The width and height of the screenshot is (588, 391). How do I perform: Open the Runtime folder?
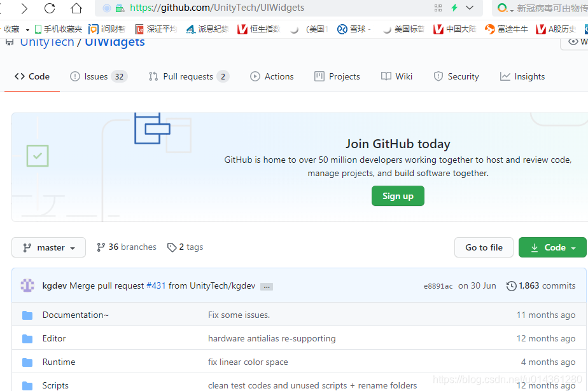tap(59, 362)
